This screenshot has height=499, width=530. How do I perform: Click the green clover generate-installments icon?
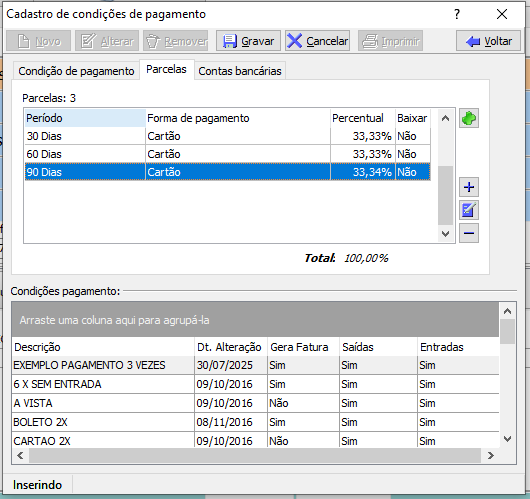pyautogui.click(x=468, y=118)
